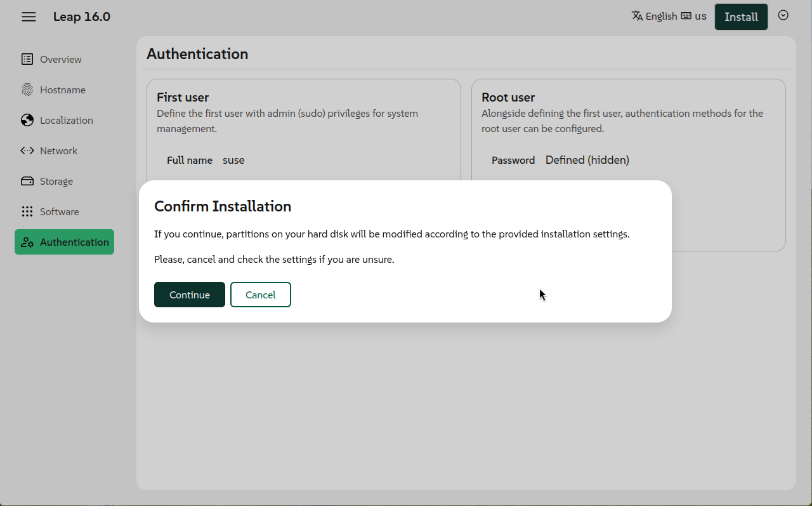Open English us language settings
812x506 pixels.
[x=669, y=16]
